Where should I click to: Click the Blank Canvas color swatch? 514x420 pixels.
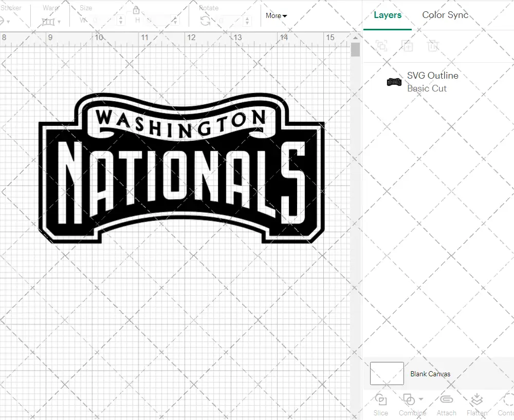[x=387, y=374]
